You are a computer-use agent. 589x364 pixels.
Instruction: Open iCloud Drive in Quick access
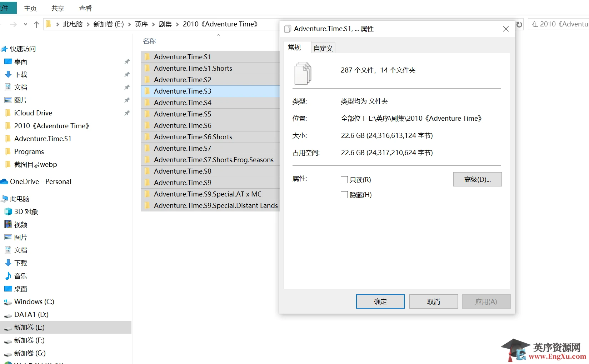click(x=33, y=113)
